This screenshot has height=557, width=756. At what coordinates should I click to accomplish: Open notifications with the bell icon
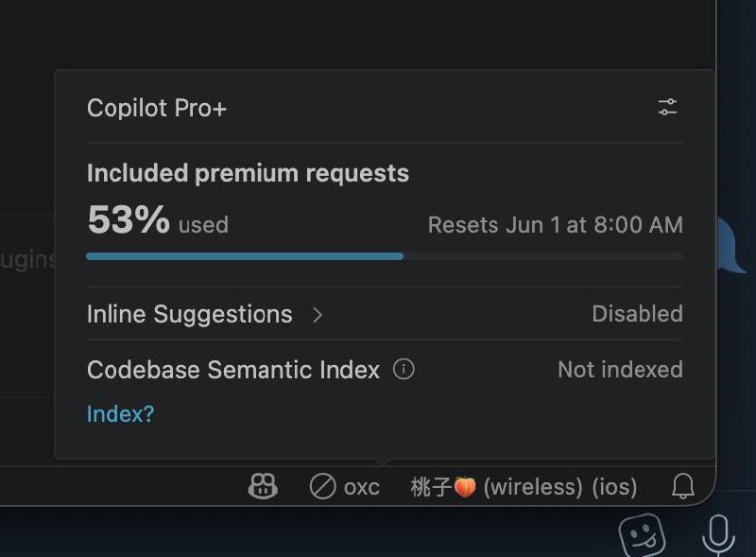pos(683,486)
